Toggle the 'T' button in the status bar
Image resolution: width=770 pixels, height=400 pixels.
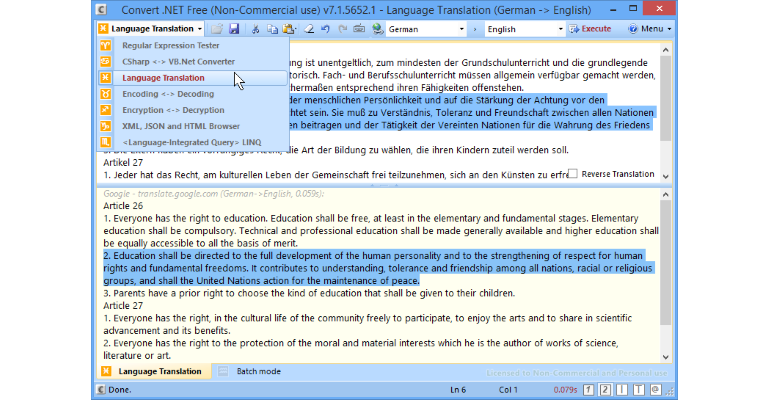click(638, 390)
